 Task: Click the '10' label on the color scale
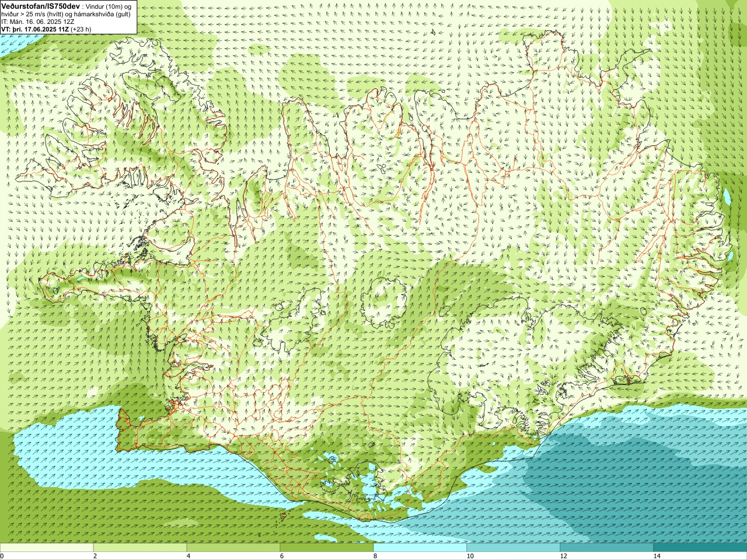click(x=470, y=556)
